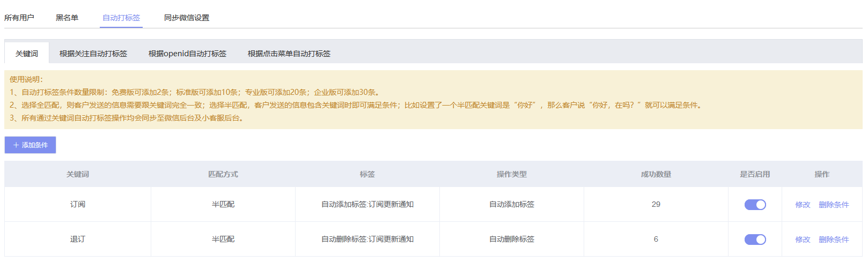The width and height of the screenshot is (868, 269).
Task: Toggle the enable switch for 退订 row
Action: (x=755, y=240)
